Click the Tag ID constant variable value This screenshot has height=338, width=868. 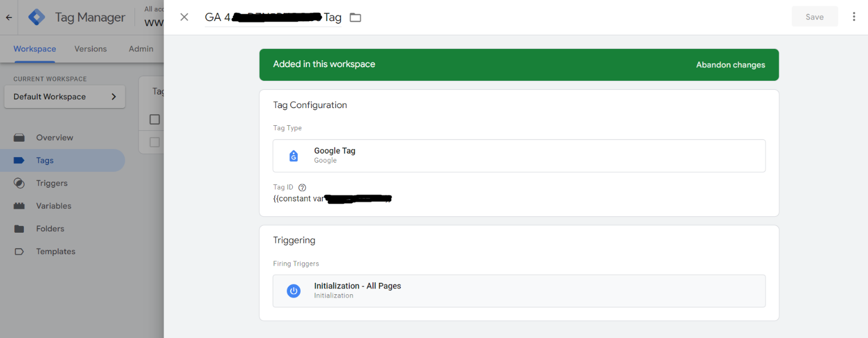click(x=333, y=199)
